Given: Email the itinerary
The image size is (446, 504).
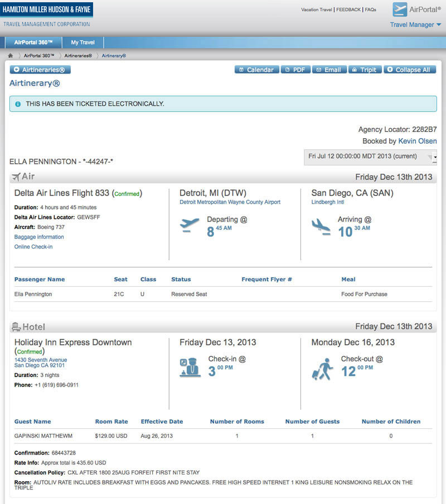Looking at the screenshot, I should [x=329, y=70].
